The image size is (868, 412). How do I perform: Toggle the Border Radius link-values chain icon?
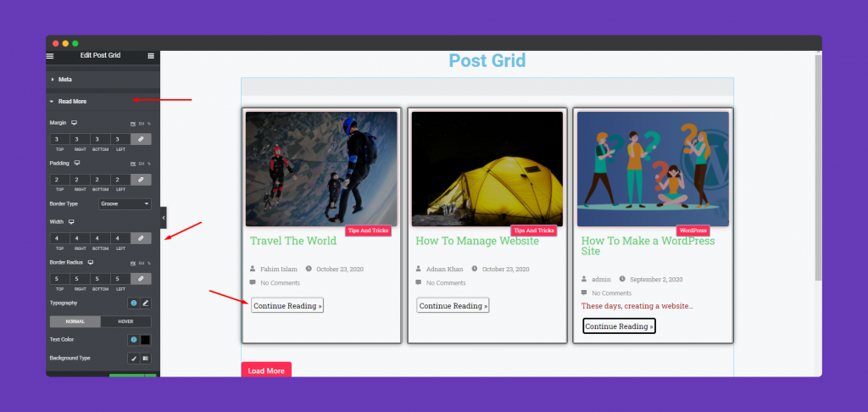pyautogui.click(x=141, y=279)
